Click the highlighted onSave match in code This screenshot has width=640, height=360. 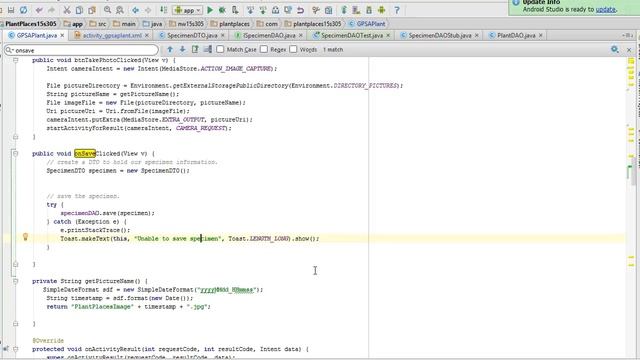pyautogui.click(x=85, y=153)
